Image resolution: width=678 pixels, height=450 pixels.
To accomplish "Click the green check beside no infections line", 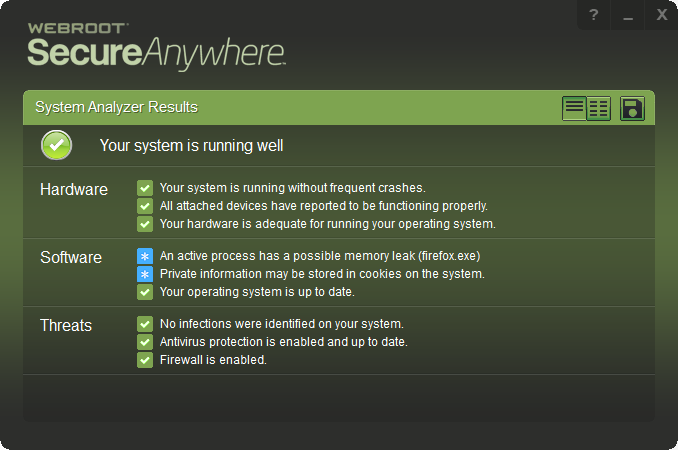I will point(145,324).
